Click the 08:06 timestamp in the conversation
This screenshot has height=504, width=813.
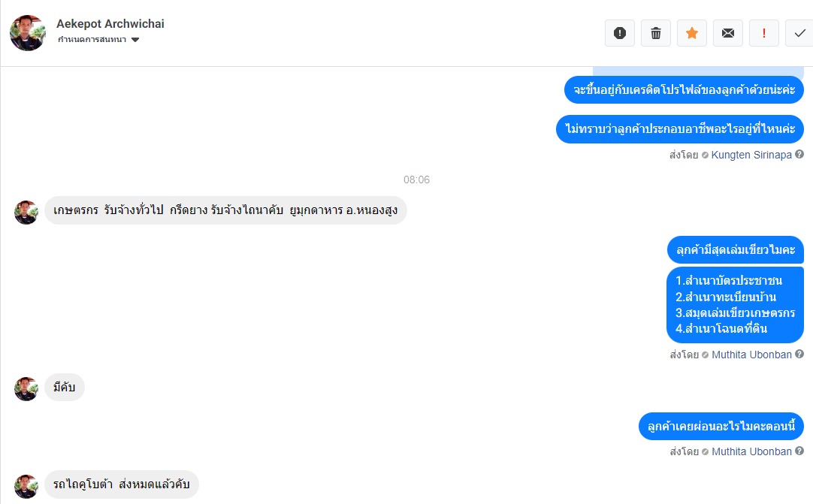pos(416,180)
